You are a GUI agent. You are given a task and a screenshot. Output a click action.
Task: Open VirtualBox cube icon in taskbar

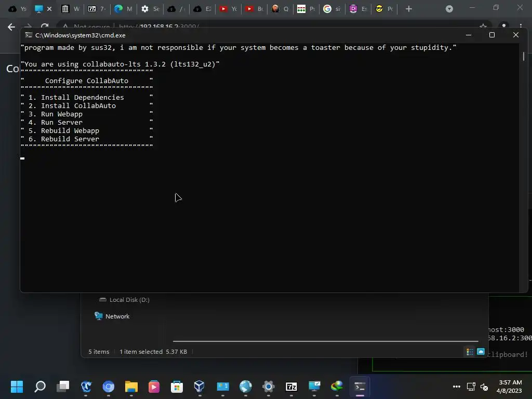pyautogui.click(x=199, y=387)
